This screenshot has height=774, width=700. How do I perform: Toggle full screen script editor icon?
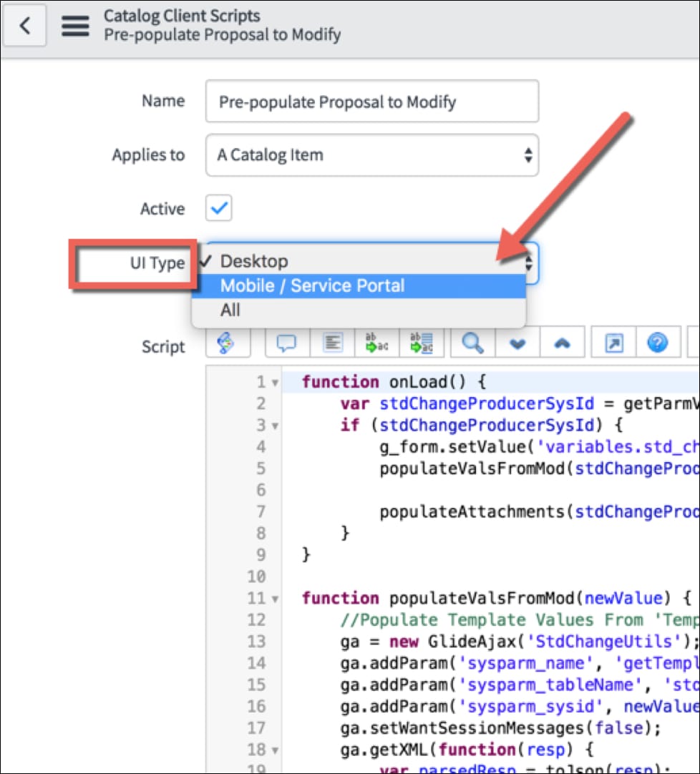tap(613, 343)
